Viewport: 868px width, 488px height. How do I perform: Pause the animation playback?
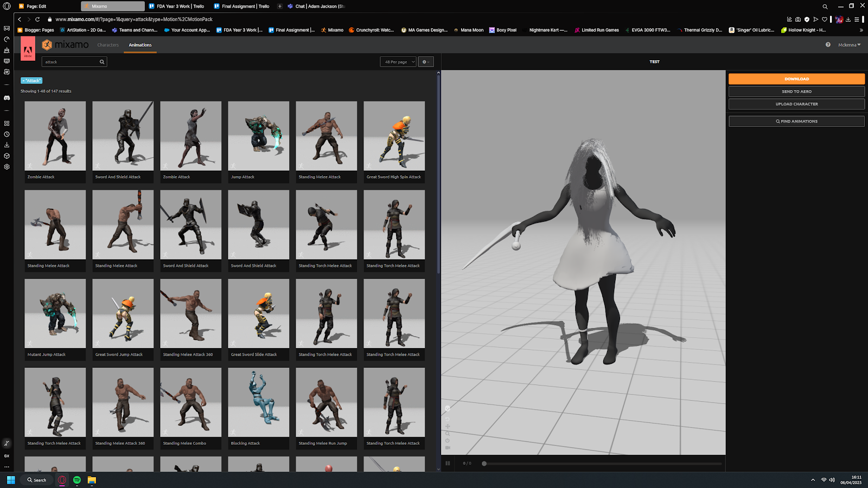pos(448,463)
